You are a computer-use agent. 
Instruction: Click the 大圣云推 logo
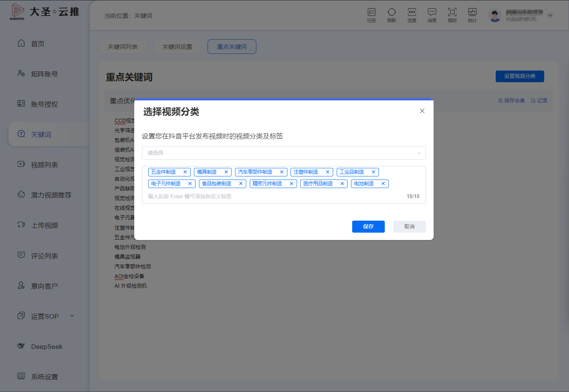pos(45,12)
